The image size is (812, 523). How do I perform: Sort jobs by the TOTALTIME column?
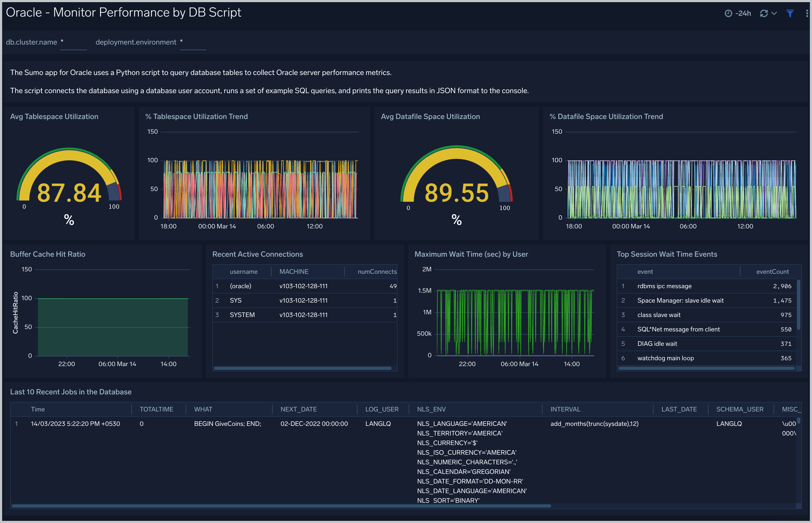coord(157,409)
